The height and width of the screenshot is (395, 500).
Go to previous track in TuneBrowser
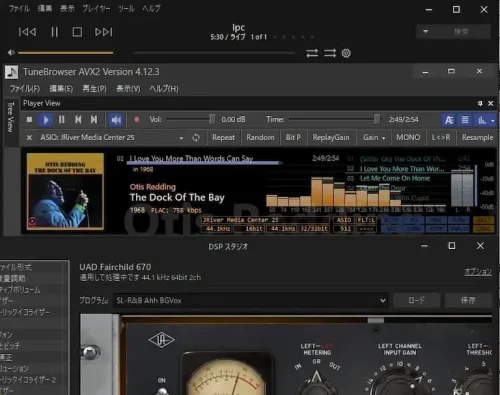(x=78, y=120)
